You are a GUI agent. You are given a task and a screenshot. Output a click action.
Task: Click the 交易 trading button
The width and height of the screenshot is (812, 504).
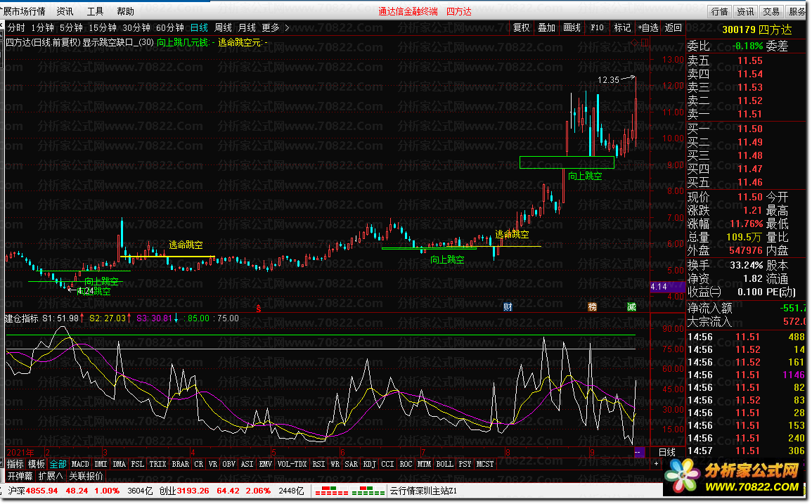pyautogui.click(x=771, y=11)
